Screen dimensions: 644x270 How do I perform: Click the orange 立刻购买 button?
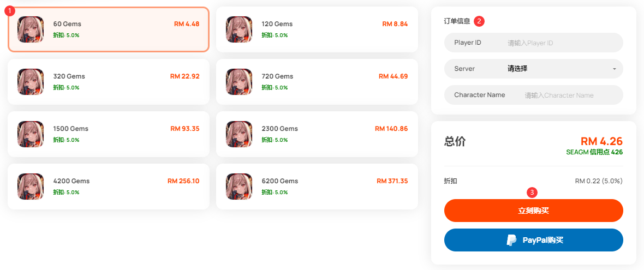[534, 211]
